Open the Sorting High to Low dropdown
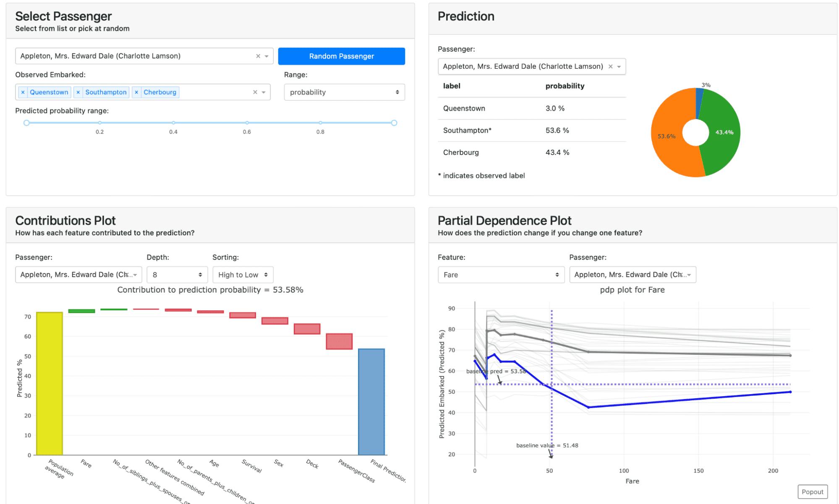This screenshot has height=504, width=839. click(243, 275)
